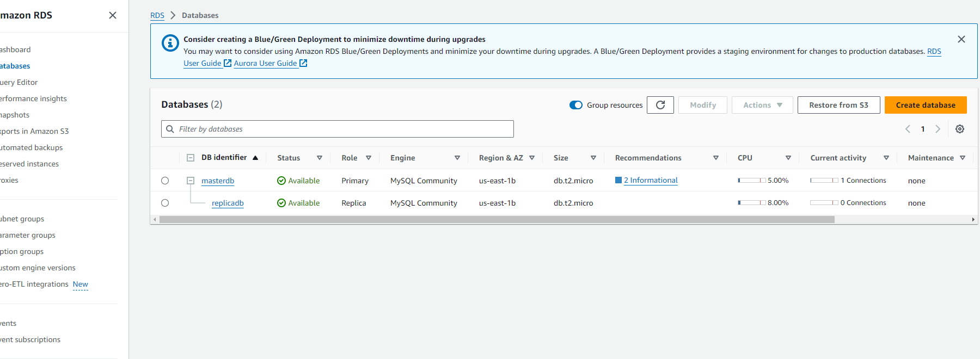Dismiss the Blue/Green Deployment info banner
980x359 pixels.
click(961, 39)
